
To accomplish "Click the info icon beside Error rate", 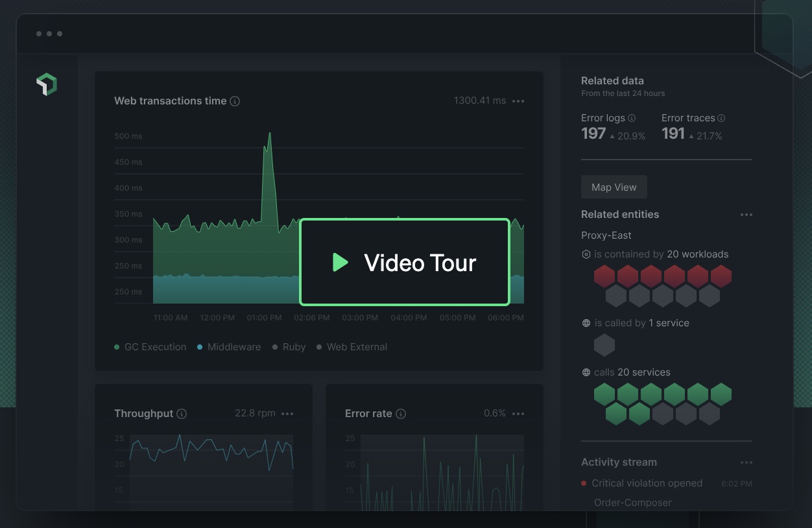I will [401, 414].
